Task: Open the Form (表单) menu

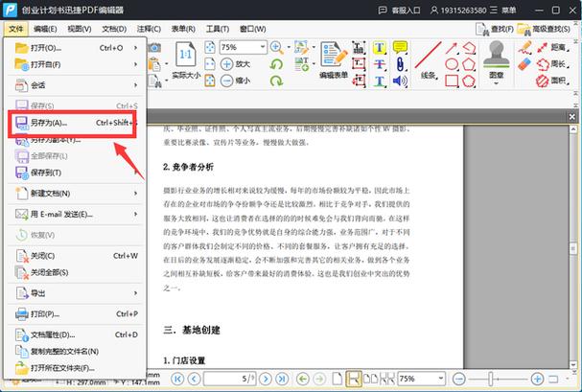Action: pos(183,29)
